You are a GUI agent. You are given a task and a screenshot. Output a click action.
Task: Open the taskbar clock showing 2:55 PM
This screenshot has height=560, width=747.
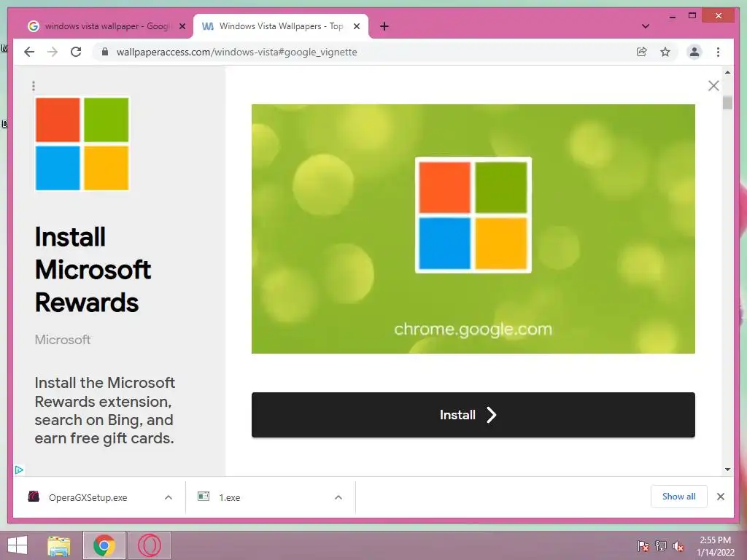point(715,546)
